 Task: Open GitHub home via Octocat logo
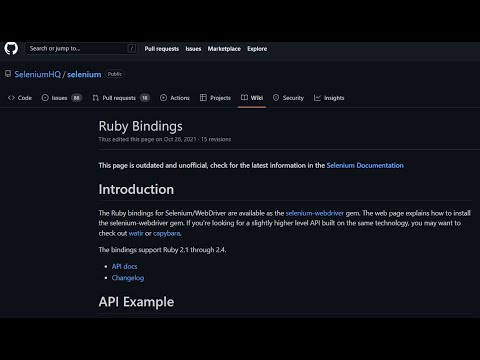tap(11, 49)
